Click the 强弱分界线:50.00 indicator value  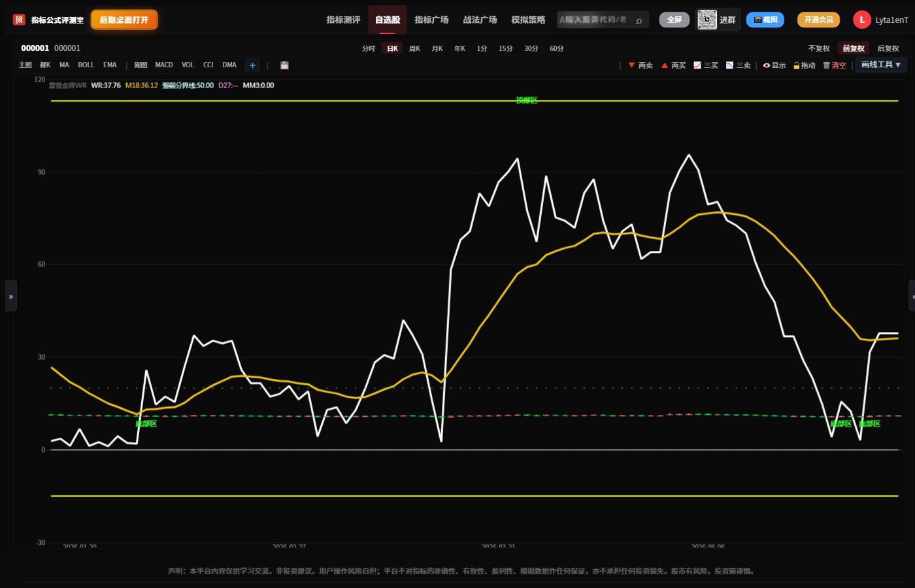pos(188,86)
